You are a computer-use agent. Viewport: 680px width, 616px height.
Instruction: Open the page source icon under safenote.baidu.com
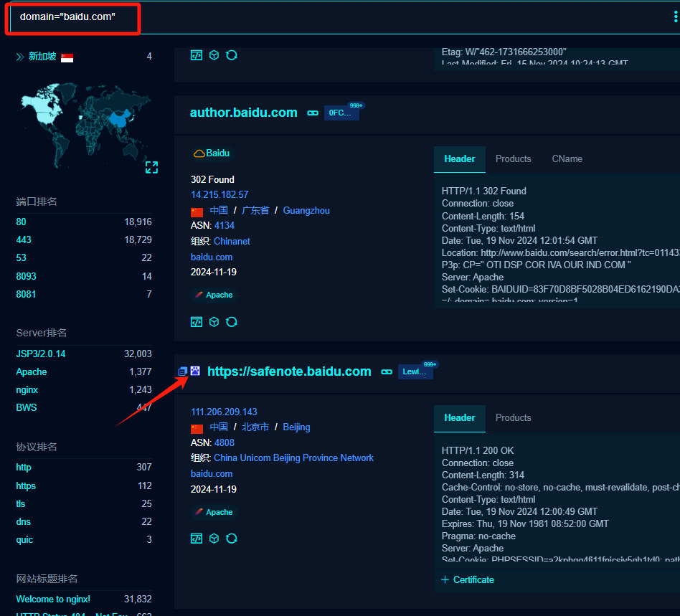197,539
